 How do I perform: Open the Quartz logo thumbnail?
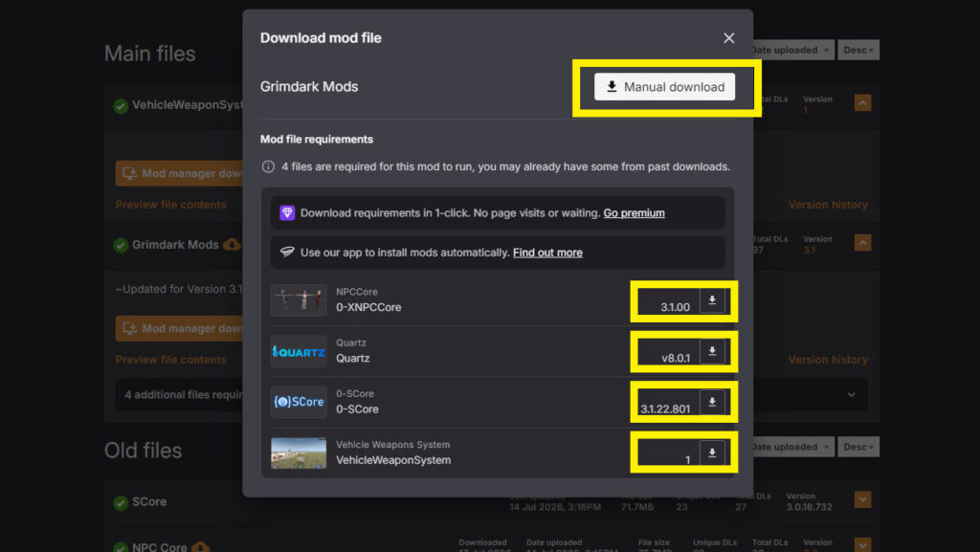pyautogui.click(x=299, y=351)
